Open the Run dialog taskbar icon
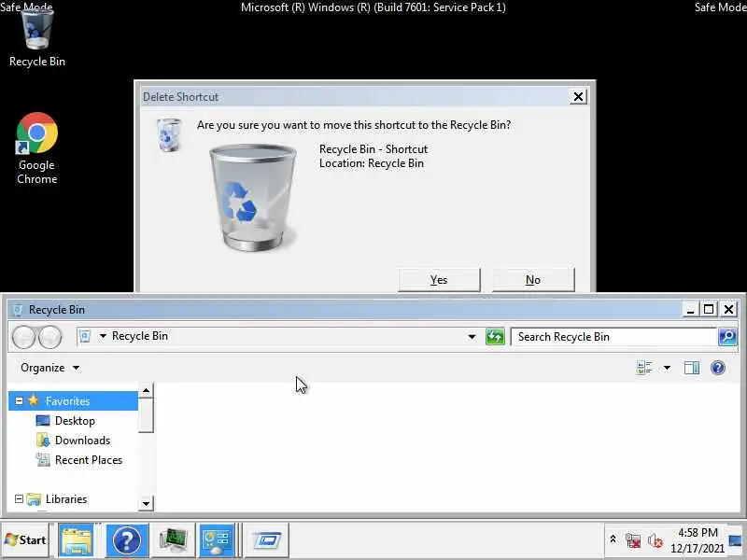747x560 pixels. pos(267,540)
